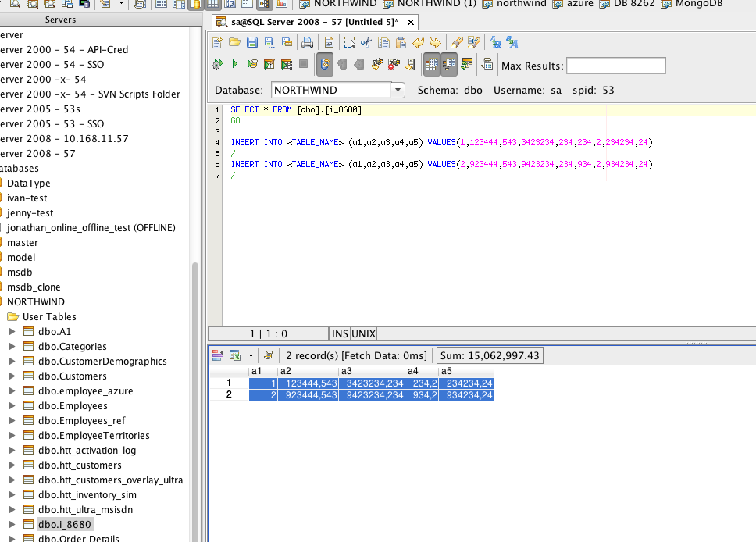Click the highlighter marker icon
Screen dimensions: 756x542
[456, 43]
